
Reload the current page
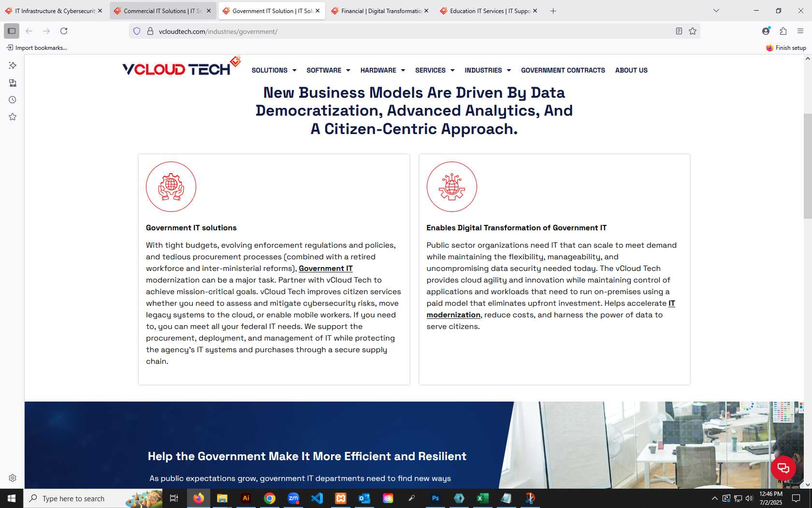click(64, 31)
